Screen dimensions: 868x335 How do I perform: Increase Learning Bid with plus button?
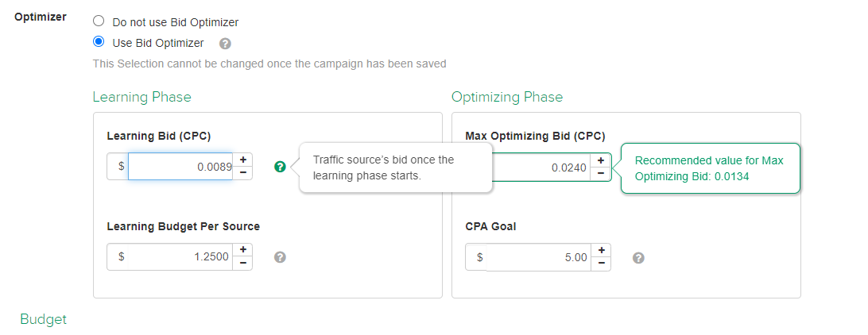tap(242, 160)
